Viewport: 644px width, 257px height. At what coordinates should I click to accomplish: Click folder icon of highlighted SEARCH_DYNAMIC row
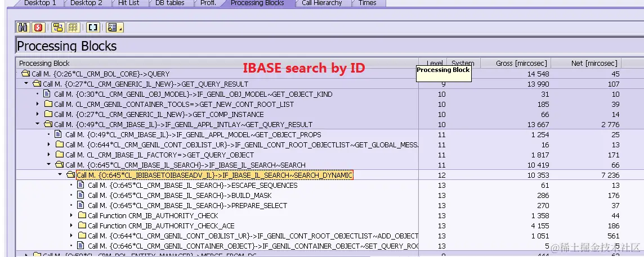click(71, 175)
